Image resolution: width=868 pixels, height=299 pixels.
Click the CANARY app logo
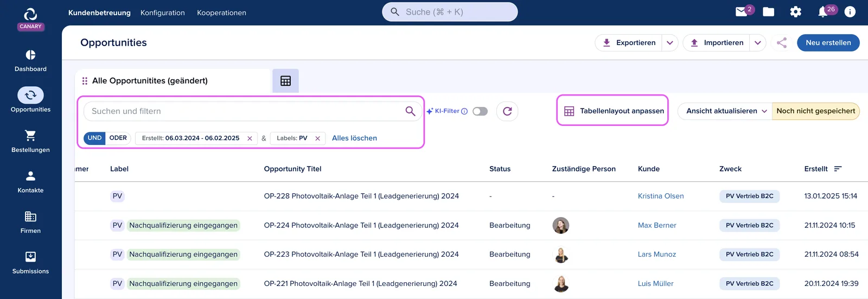click(30, 18)
